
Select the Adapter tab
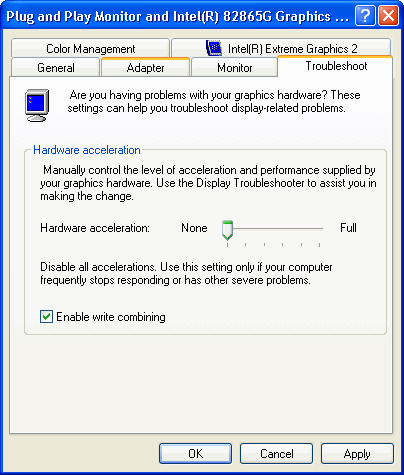[145, 68]
